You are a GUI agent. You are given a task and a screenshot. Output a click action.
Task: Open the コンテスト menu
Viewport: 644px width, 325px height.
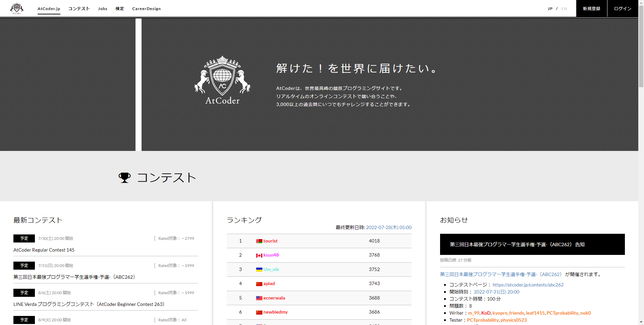click(79, 8)
